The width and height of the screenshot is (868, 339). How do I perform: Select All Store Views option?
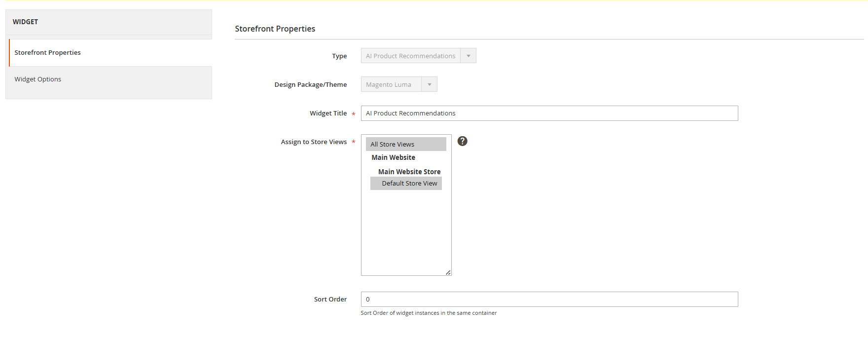click(x=406, y=144)
